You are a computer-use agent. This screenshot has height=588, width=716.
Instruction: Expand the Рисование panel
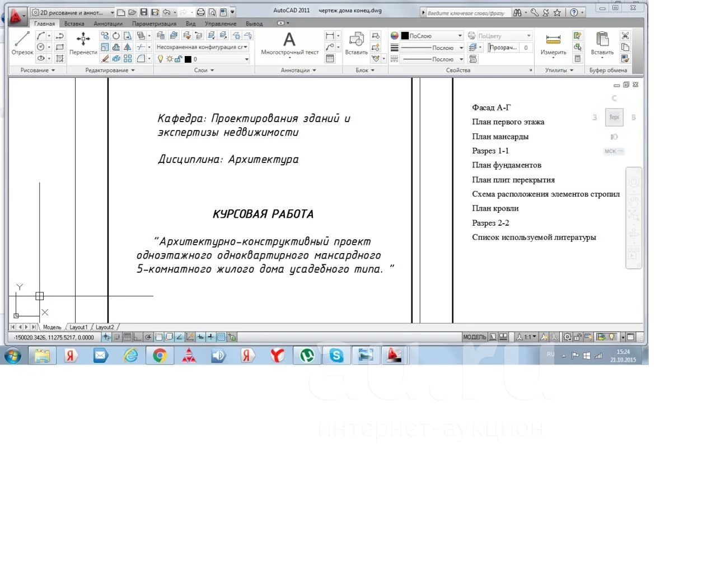pyautogui.click(x=38, y=71)
